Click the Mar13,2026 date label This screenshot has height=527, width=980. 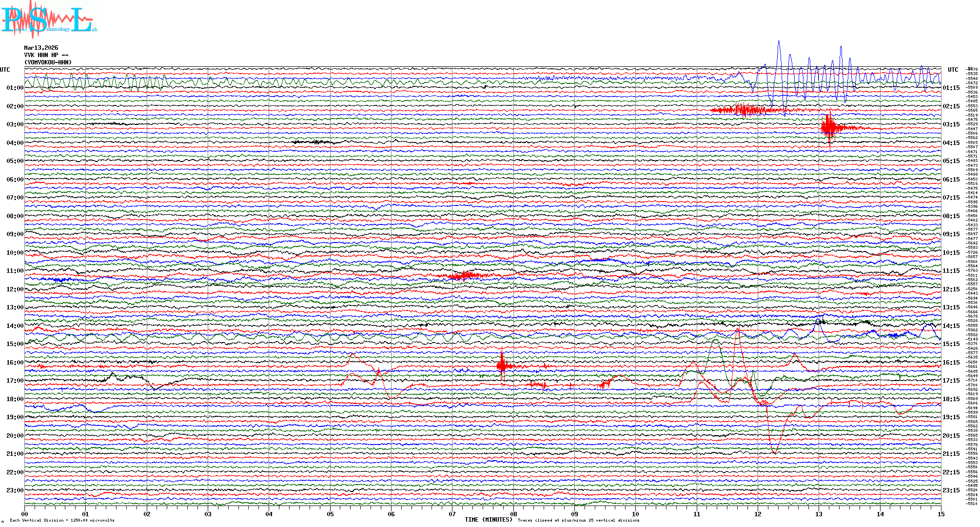tap(41, 48)
